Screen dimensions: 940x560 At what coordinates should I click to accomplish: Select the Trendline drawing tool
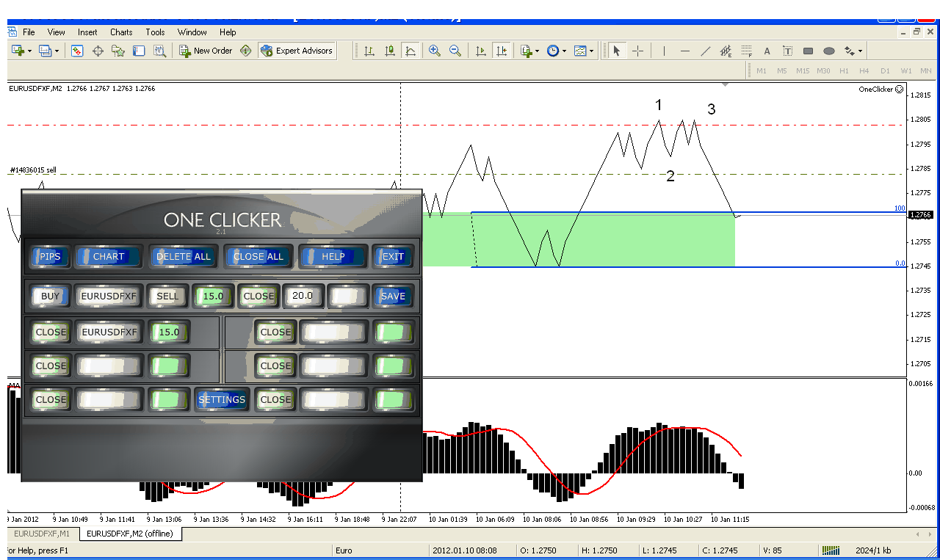(705, 51)
